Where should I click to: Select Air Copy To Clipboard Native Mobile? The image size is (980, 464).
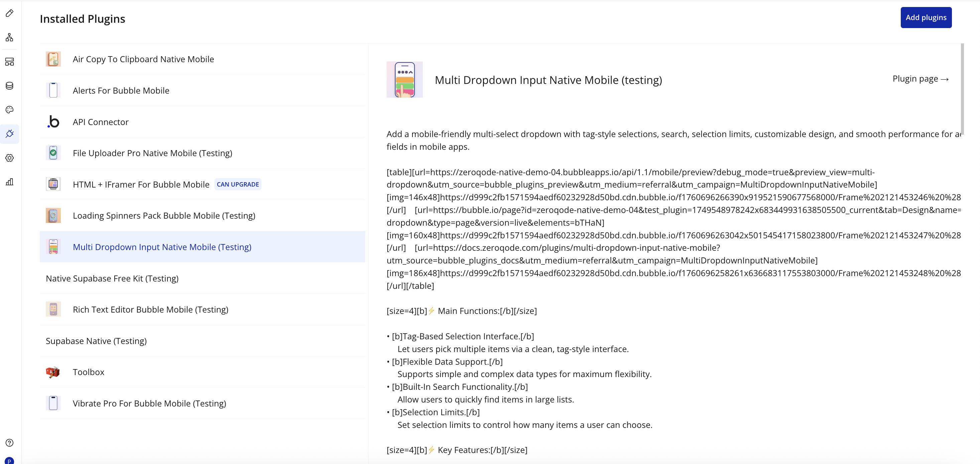coord(143,59)
